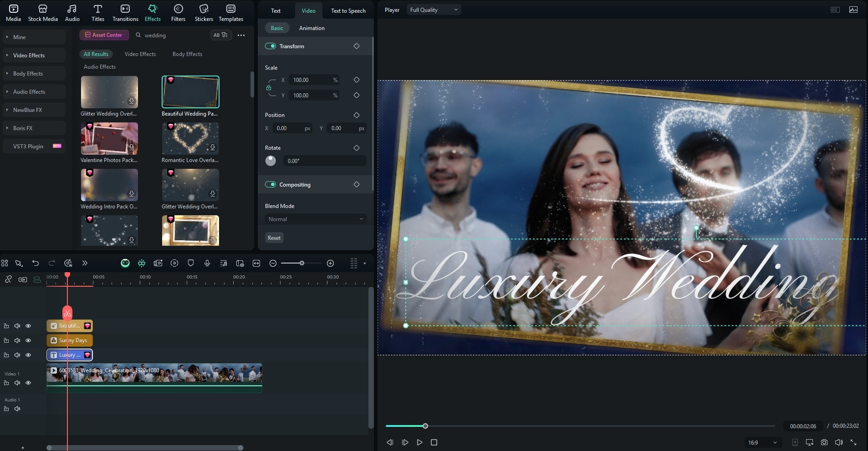
Task: Select the Romantic Love Overlay thumbnail
Action: point(190,138)
